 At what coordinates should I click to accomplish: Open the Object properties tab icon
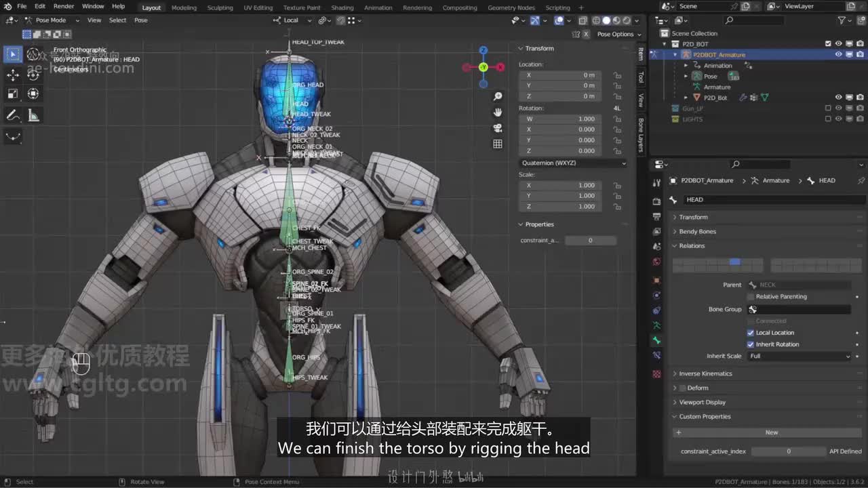pos(656,281)
